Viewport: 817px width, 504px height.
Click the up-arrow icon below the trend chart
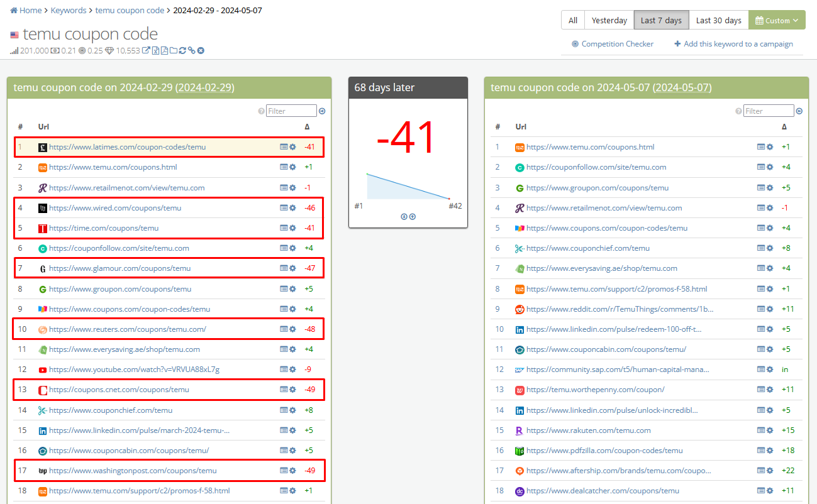tap(412, 216)
